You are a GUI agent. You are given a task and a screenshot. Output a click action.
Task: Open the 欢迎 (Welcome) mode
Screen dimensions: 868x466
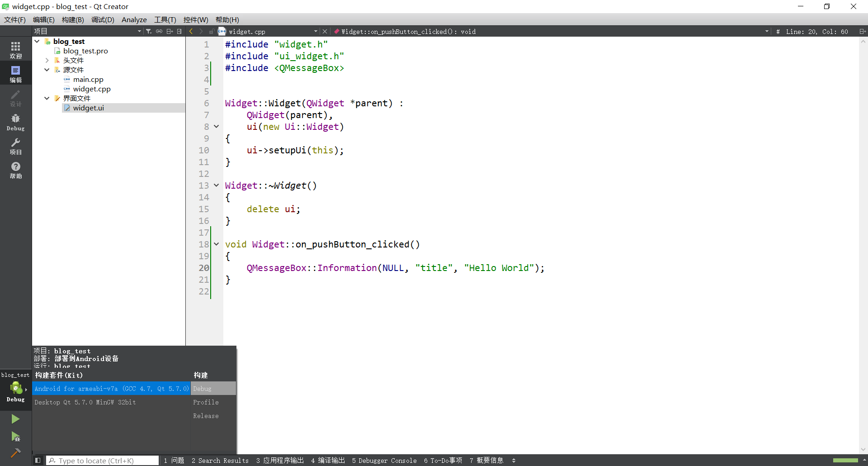point(16,50)
